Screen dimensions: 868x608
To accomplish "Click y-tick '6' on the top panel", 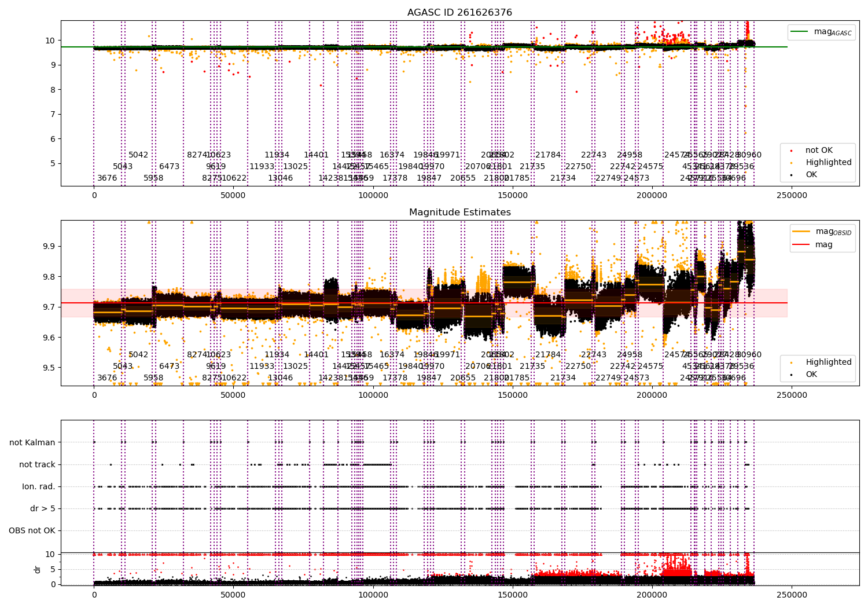I will (x=53, y=139).
